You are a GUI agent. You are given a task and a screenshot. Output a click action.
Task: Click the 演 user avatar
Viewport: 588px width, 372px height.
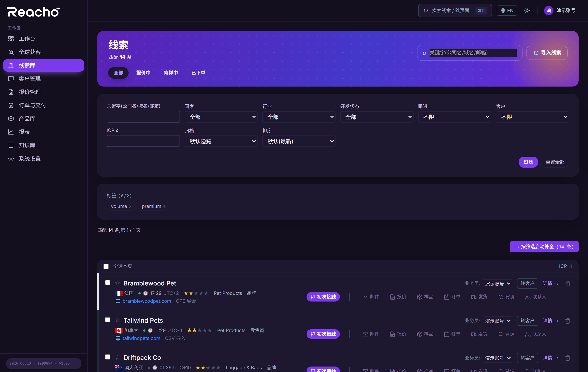[x=548, y=11]
